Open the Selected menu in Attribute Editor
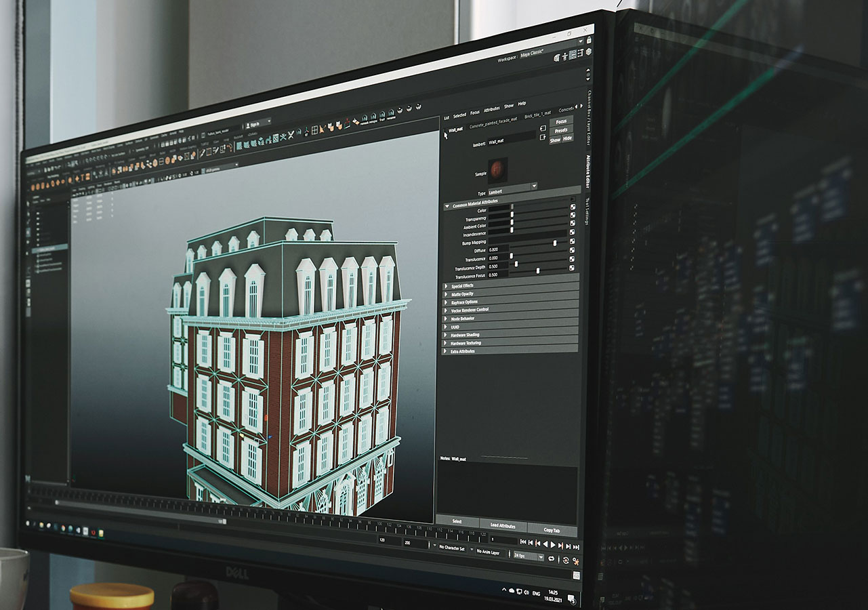This screenshot has height=610, width=868. 459,115
